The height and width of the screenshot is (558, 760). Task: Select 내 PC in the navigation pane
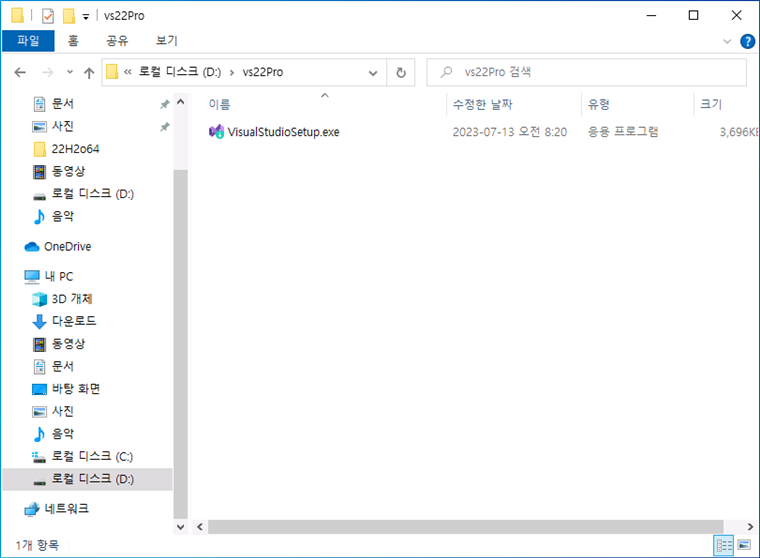point(59,277)
